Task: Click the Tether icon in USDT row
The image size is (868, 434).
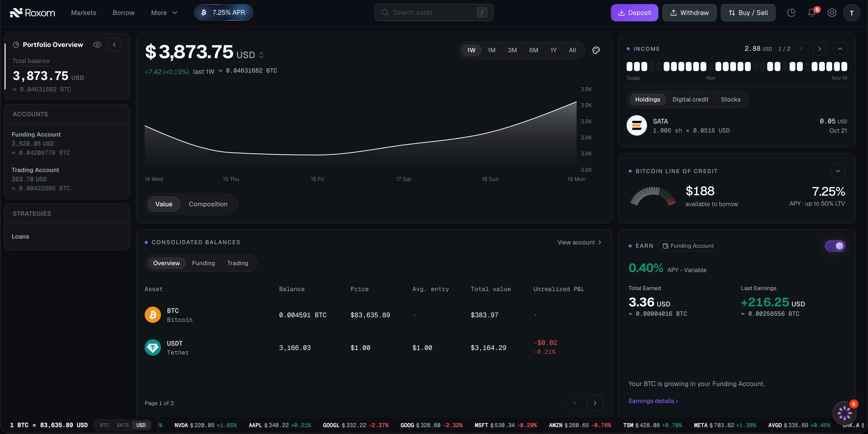Action: point(153,347)
